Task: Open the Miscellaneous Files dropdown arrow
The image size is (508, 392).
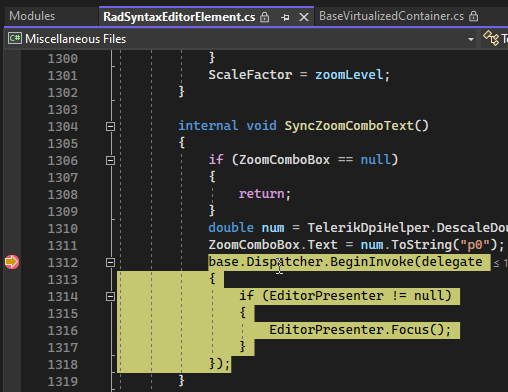Action: point(471,39)
